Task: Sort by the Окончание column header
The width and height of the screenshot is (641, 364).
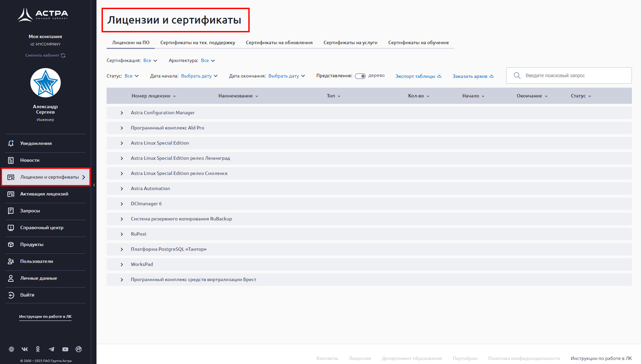Action: (532, 96)
